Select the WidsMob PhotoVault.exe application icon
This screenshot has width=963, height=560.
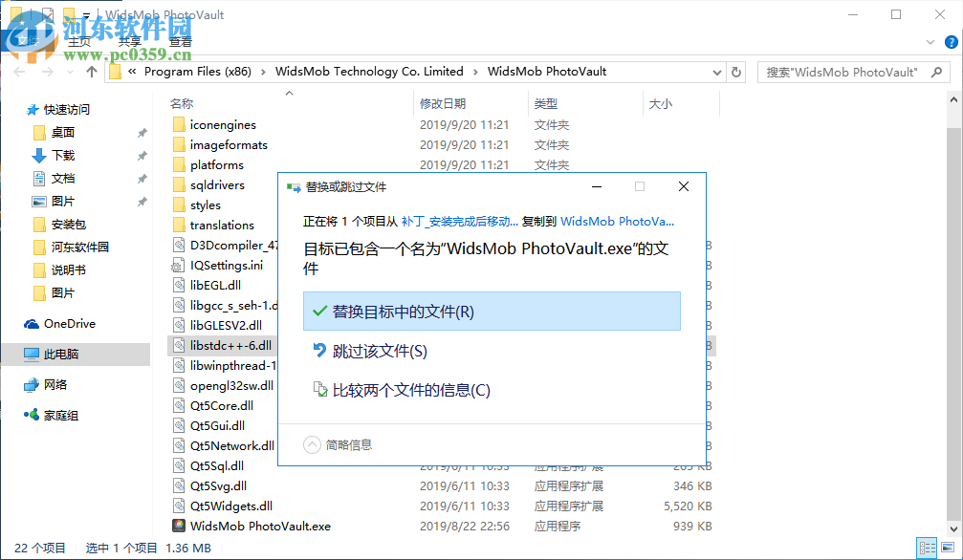(x=178, y=525)
